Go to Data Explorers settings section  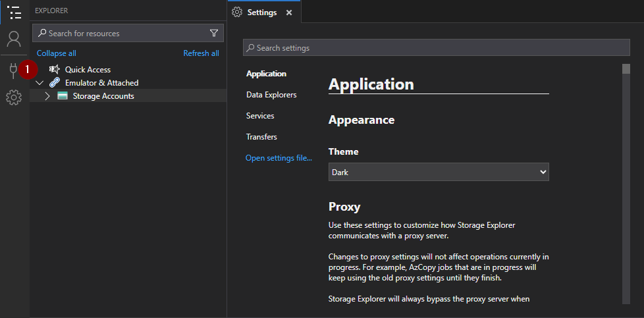[x=271, y=95]
